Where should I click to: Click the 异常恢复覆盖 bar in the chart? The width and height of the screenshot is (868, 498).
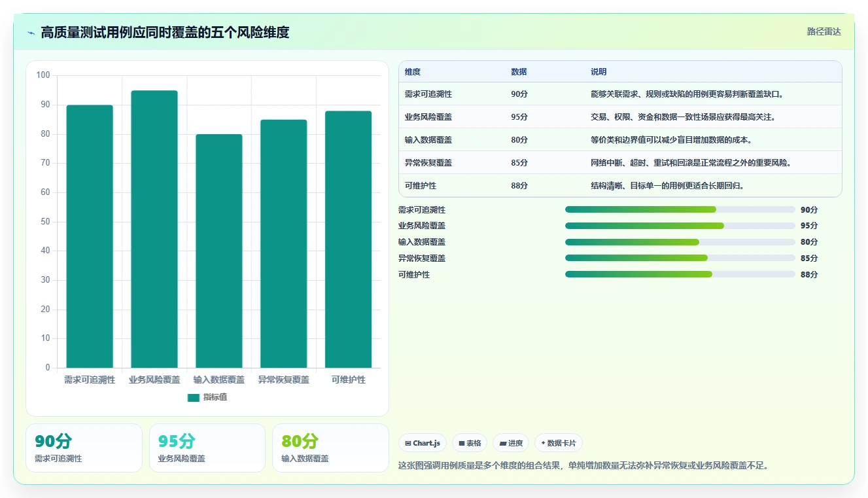tap(283, 243)
